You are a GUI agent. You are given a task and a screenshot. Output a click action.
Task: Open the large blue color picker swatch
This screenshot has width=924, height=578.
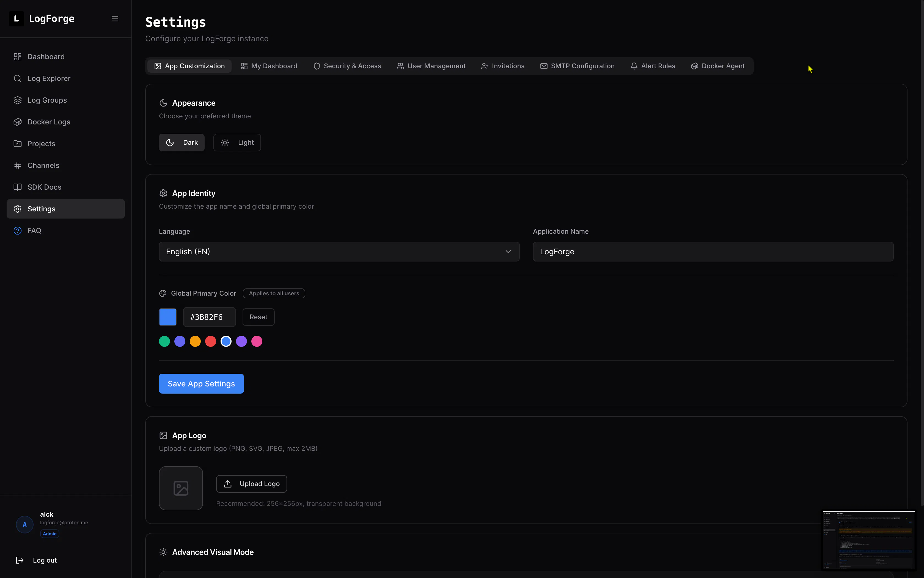(168, 317)
